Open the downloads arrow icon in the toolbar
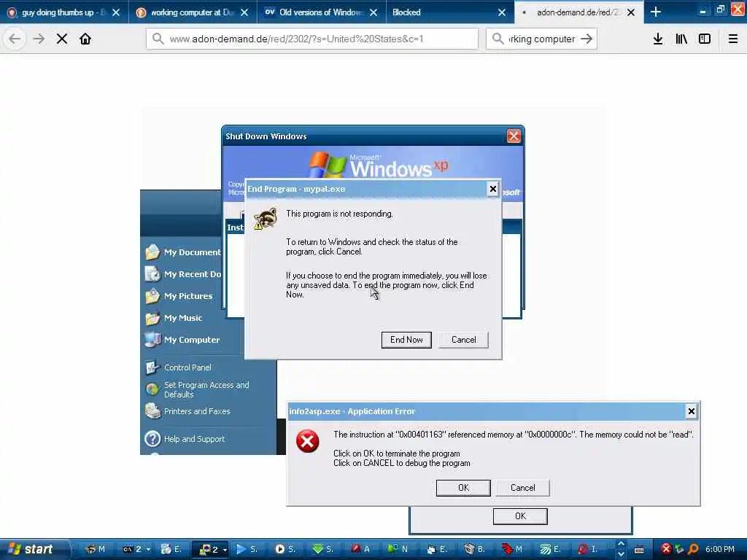The width and height of the screenshot is (747, 560). (x=658, y=39)
